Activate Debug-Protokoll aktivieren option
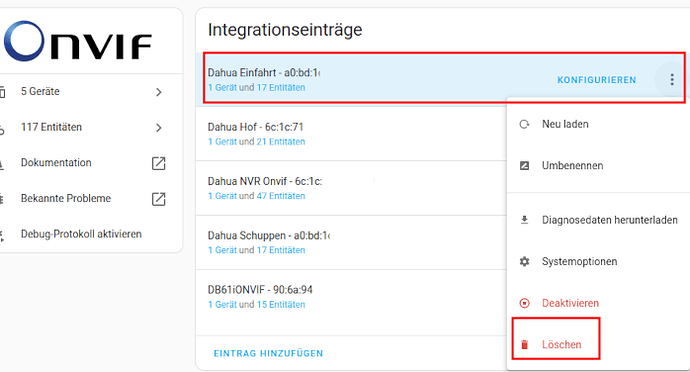Screen dimensions: 690x372 [x=81, y=234]
